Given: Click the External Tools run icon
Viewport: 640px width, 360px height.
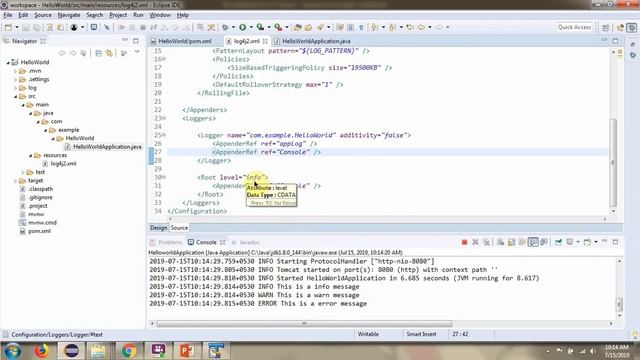Looking at the screenshot, I should (278, 27).
